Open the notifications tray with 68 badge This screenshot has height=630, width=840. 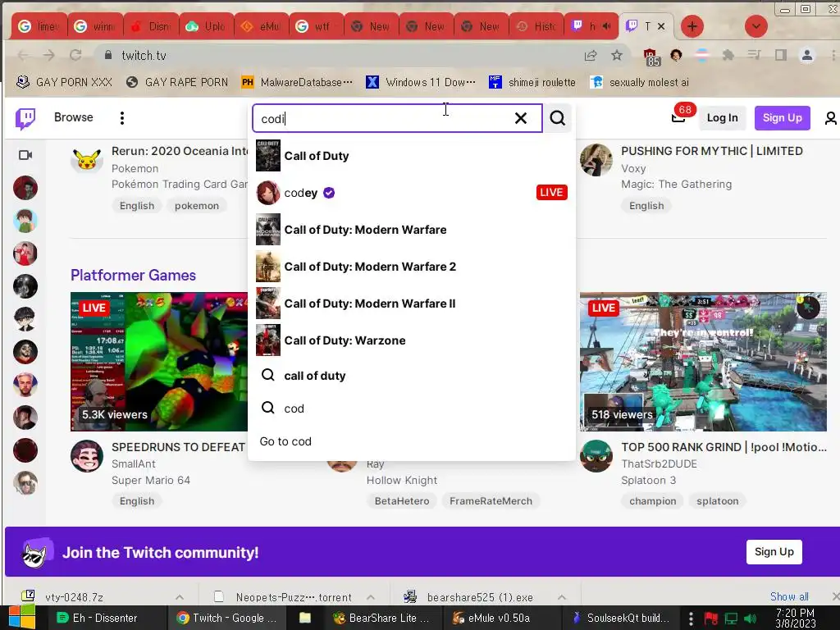tap(678, 117)
